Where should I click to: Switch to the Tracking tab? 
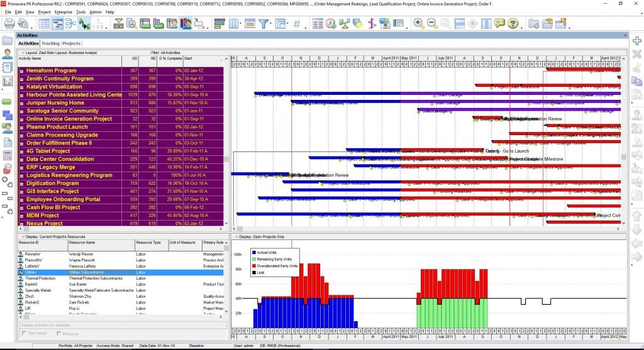click(x=50, y=43)
